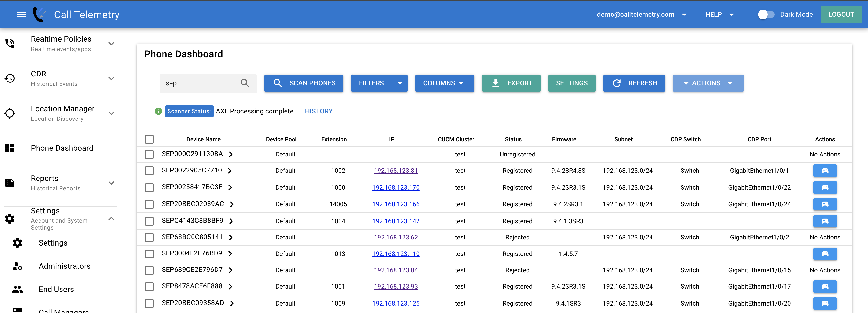Select checkbox for SEP689CE2E796D7

click(x=149, y=270)
